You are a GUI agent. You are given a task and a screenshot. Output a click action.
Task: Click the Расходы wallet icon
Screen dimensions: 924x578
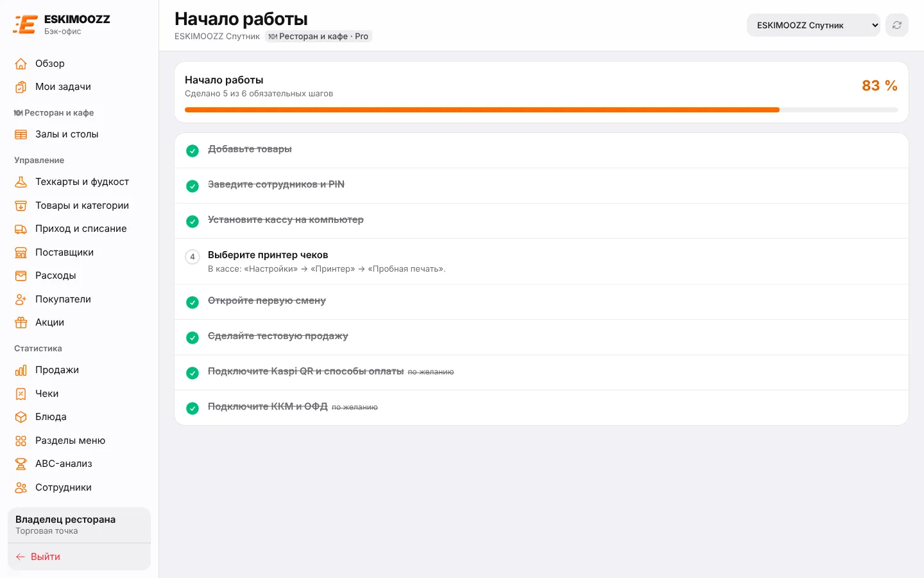21,276
